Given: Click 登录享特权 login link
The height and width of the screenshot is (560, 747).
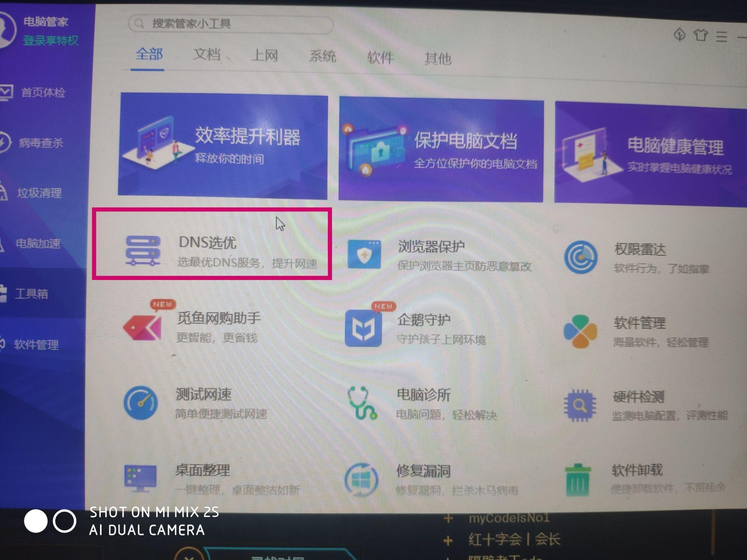Looking at the screenshot, I should pyautogui.click(x=51, y=40).
